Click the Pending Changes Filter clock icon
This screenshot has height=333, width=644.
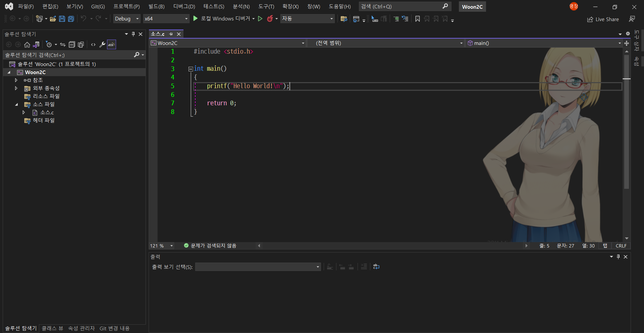click(49, 45)
